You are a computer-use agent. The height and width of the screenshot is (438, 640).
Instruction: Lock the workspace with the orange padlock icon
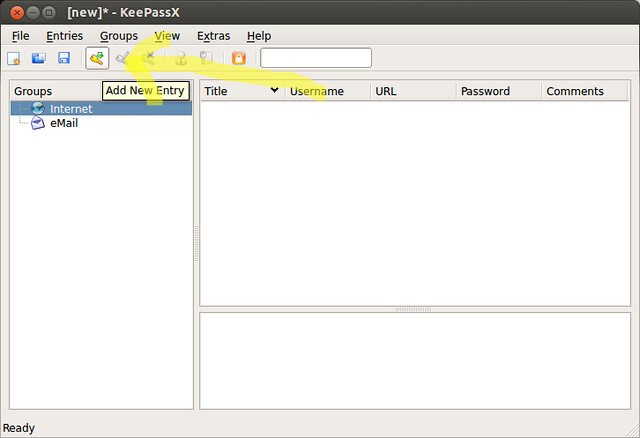239,58
